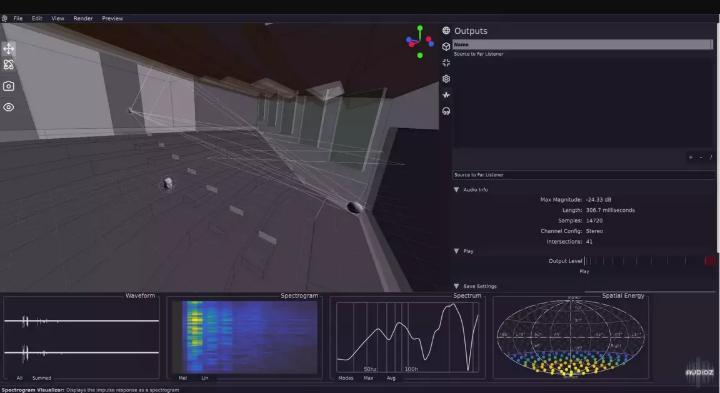Open the cube objects panel icon
Image resolution: width=720 pixels, height=393 pixels.
click(x=446, y=46)
